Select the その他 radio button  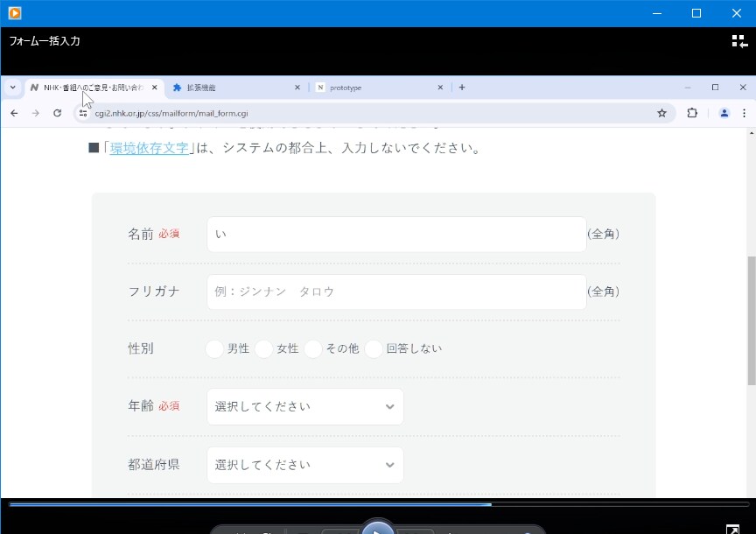(313, 348)
